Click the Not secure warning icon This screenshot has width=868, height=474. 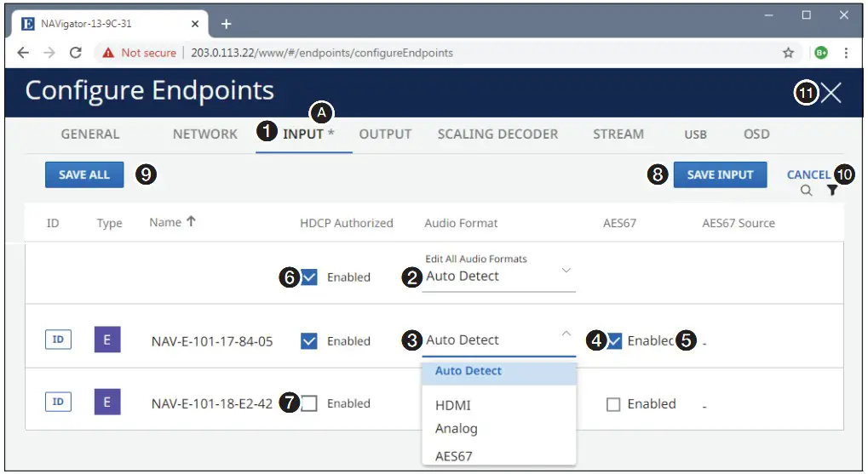(108, 53)
